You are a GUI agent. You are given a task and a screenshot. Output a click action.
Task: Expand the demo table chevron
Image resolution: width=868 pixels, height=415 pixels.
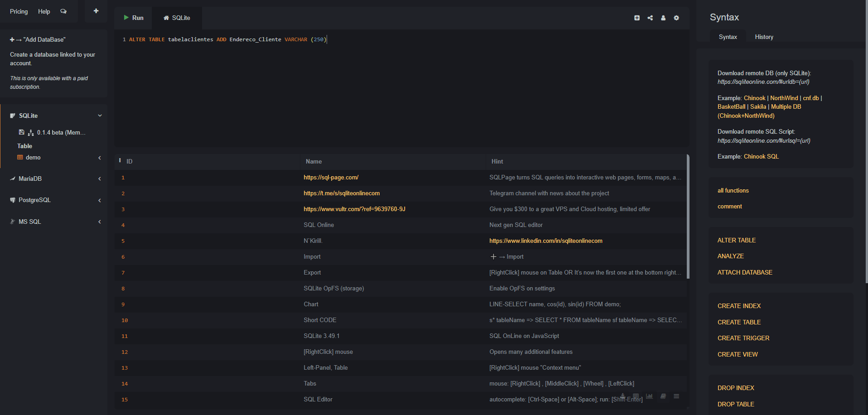100,158
